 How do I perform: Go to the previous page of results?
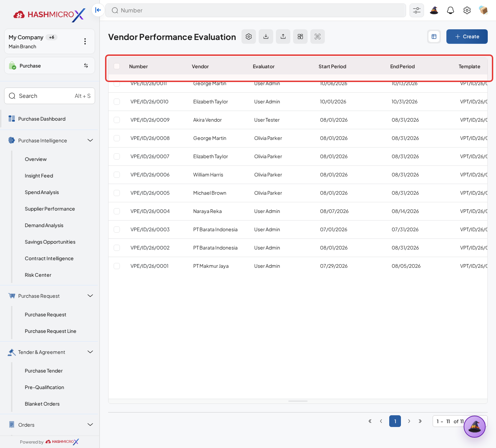tap(381, 421)
